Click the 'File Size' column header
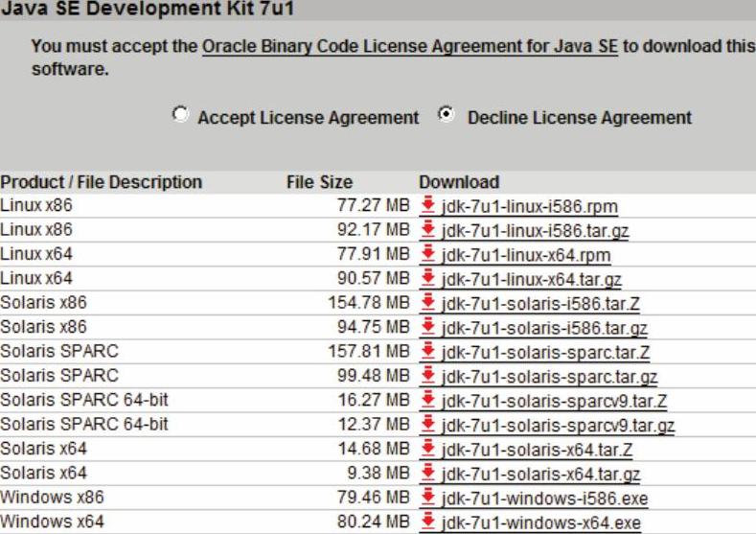The height and width of the screenshot is (534, 756). (319, 182)
